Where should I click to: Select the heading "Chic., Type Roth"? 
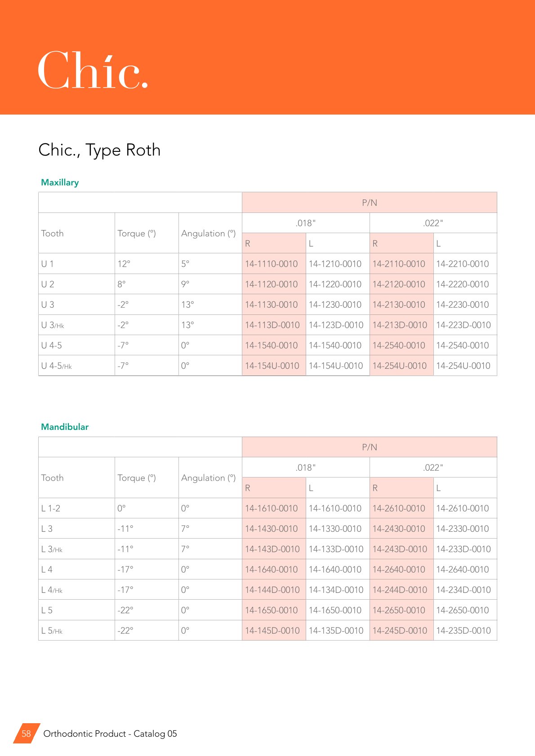point(99,150)
